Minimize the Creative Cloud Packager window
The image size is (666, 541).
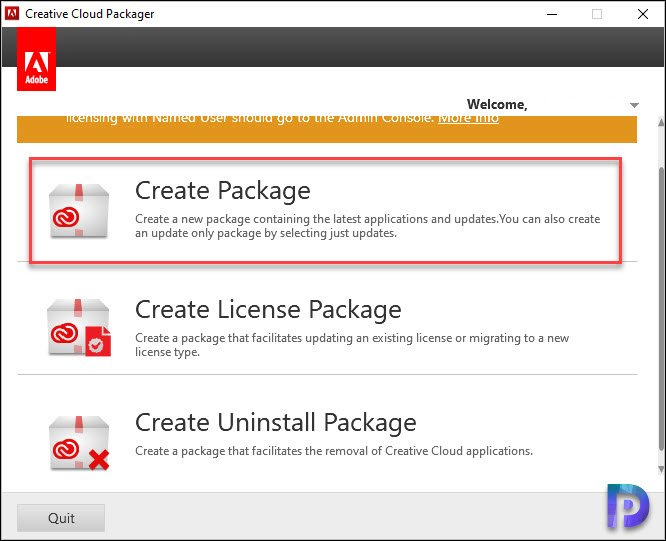pyautogui.click(x=552, y=14)
